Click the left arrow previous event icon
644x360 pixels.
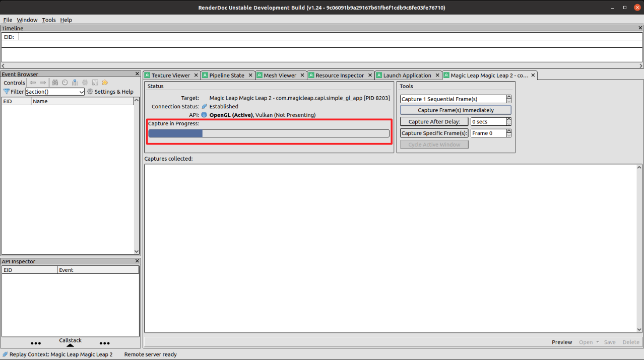coord(33,83)
